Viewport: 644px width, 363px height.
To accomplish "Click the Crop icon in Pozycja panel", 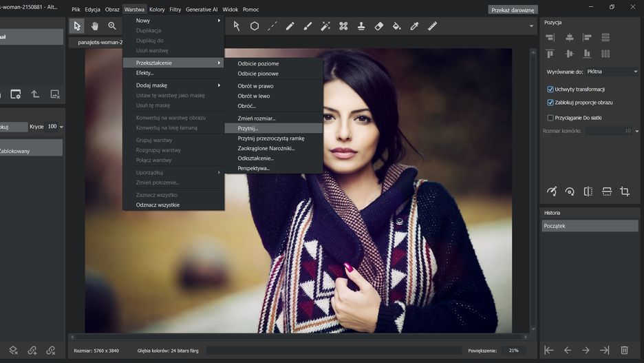I will (625, 191).
